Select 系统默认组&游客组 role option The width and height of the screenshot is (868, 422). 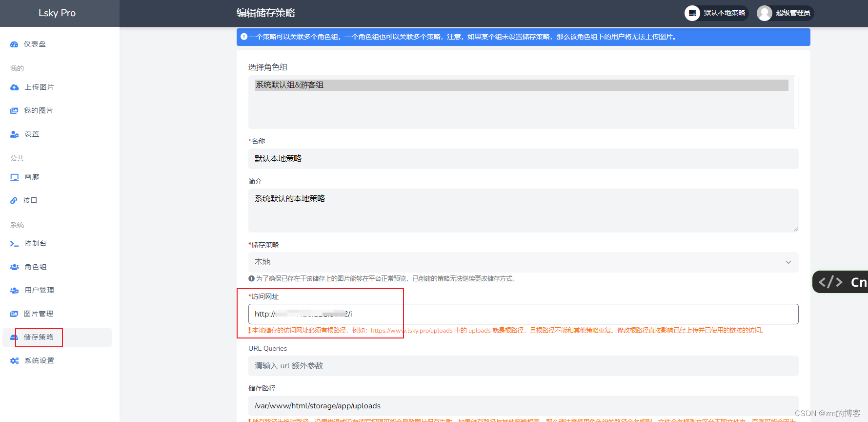click(x=521, y=85)
